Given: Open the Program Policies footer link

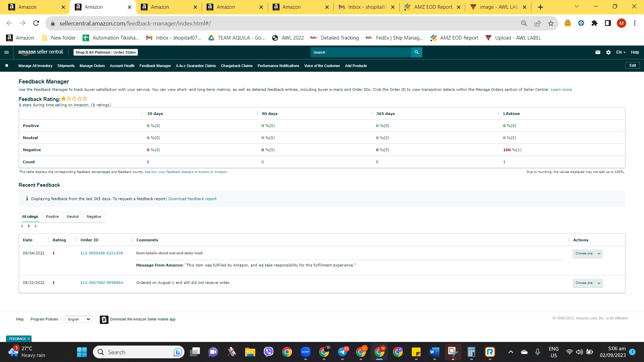Looking at the screenshot, I should 44,319.
